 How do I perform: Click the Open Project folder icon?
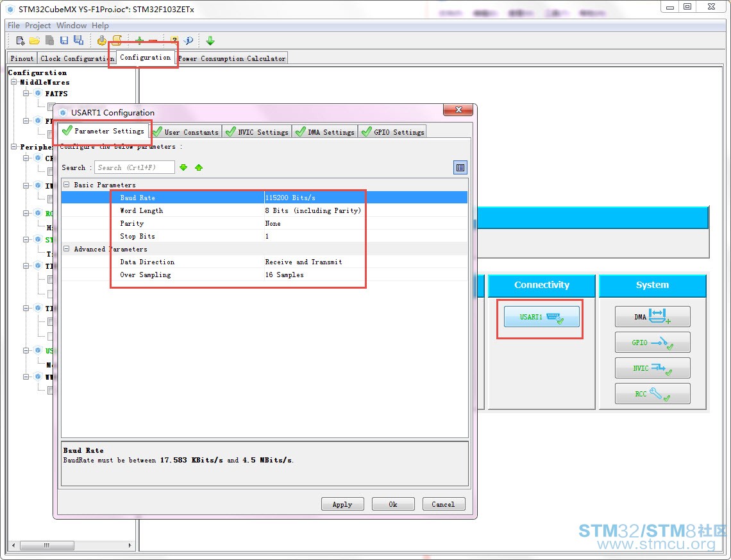click(x=35, y=40)
